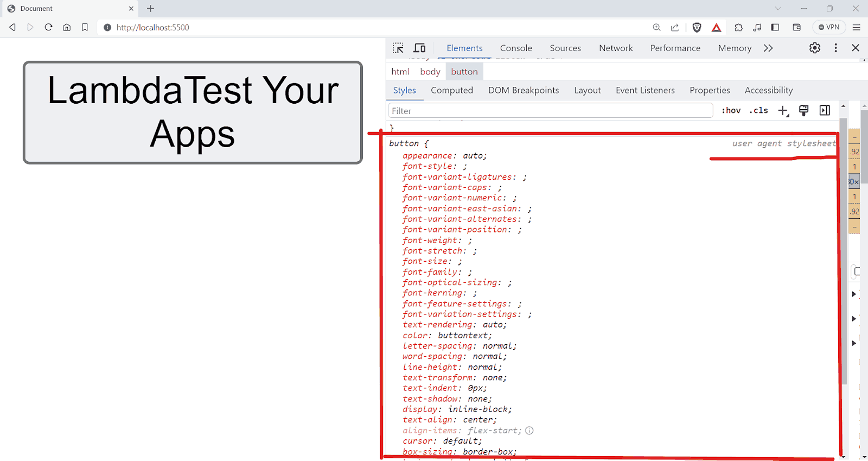Toggle the device toolbar emulation icon

tap(419, 48)
